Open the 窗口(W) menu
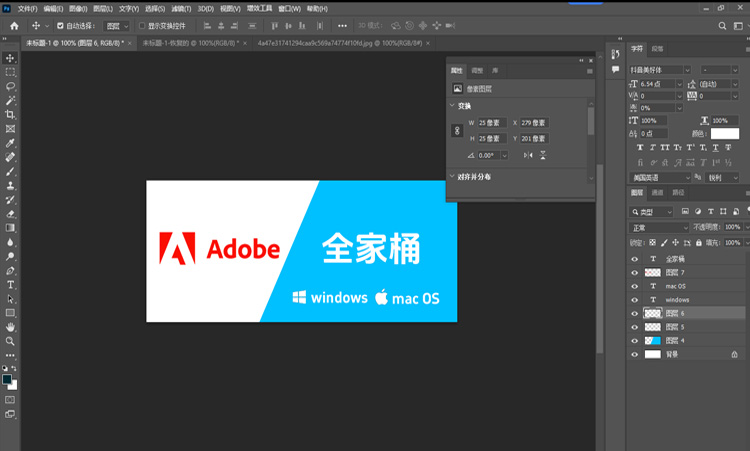 pyautogui.click(x=289, y=9)
